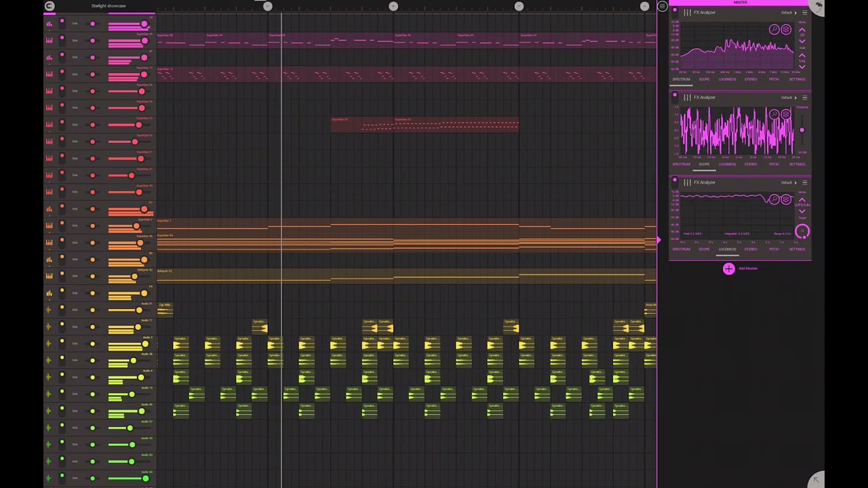Select the Audio 31 clip at timeline start

tap(165, 310)
